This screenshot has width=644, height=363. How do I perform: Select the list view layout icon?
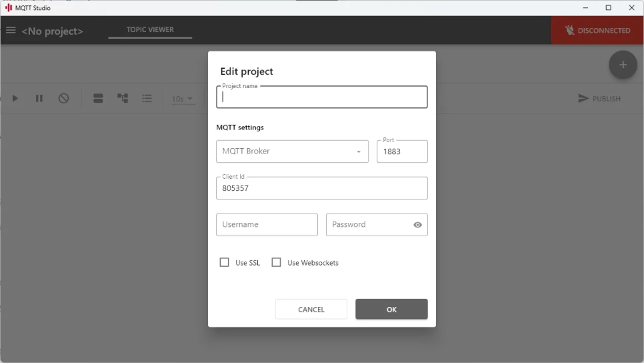click(147, 98)
